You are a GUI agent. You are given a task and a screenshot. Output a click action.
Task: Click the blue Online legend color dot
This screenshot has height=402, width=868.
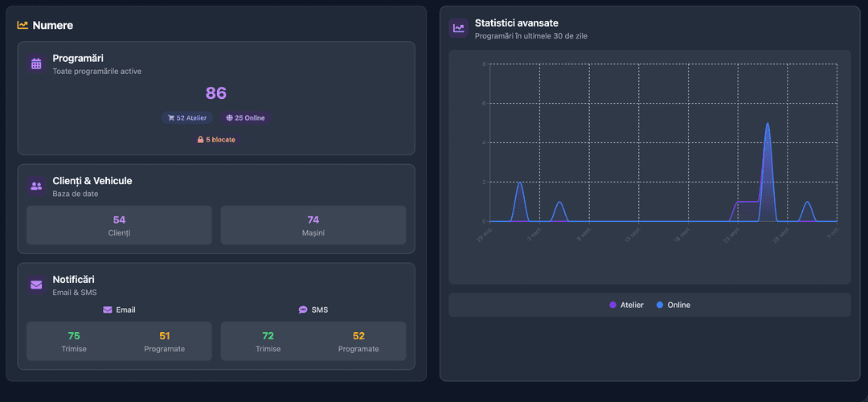(660, 305)
